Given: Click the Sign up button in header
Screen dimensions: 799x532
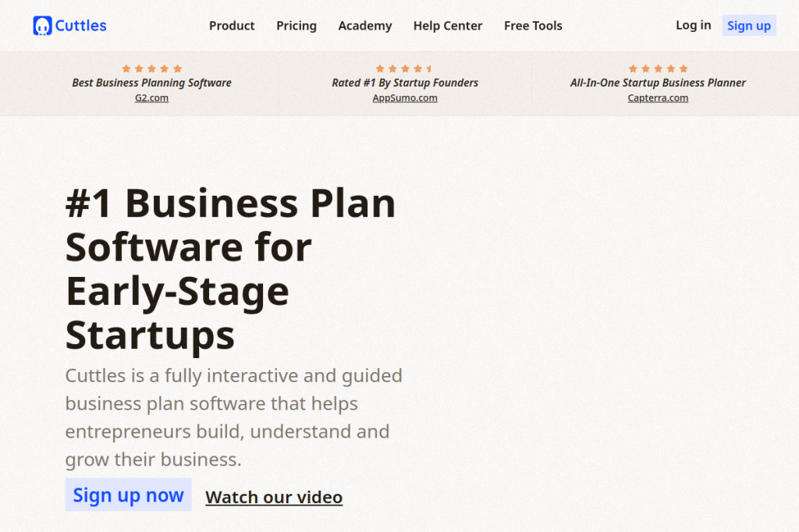Looking at the screenshot, I should coord(749,26).
